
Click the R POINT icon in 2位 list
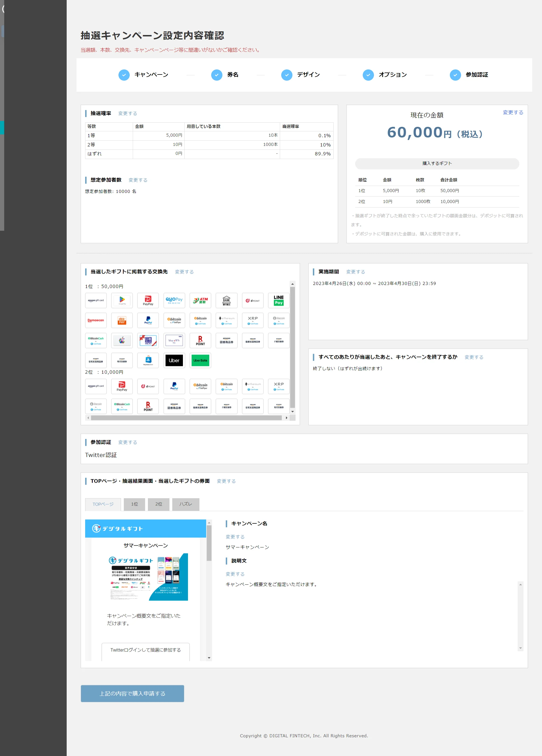(x=148, y=406)
